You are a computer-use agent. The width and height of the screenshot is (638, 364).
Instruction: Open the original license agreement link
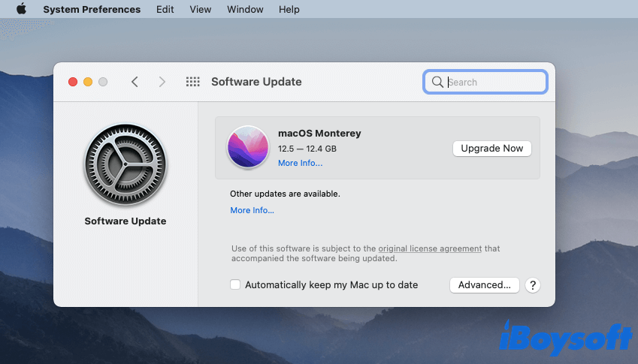pyautogui.click(x=430, y=248)
